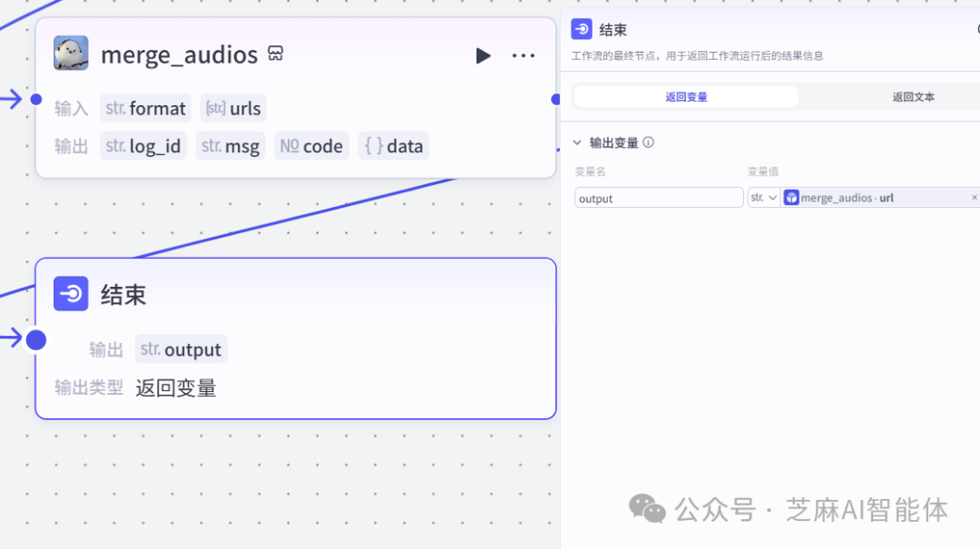Click the merge_audios bird avatar icon
The height and width of the screenshot is (549, 980).
pos(71,54)
